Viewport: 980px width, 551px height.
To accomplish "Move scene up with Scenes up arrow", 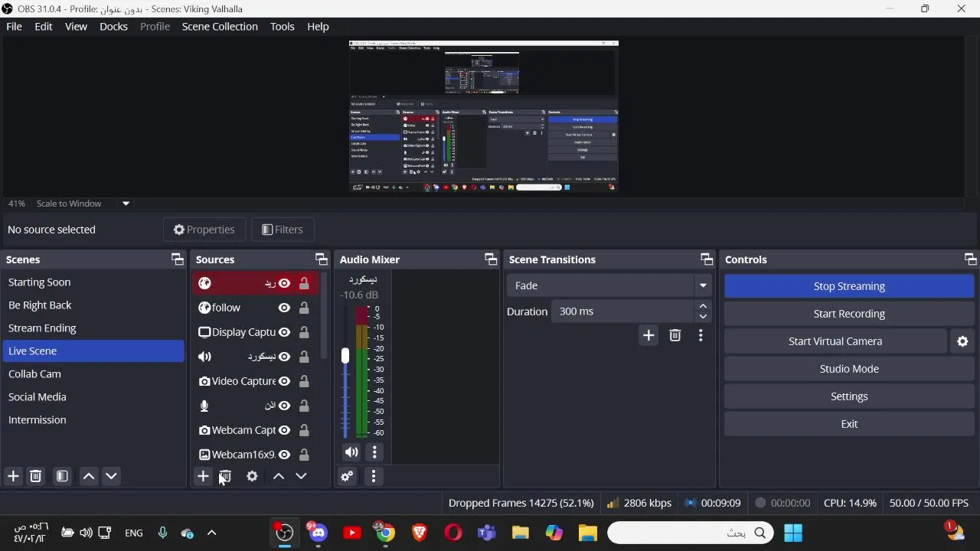I will pos(89,476).
